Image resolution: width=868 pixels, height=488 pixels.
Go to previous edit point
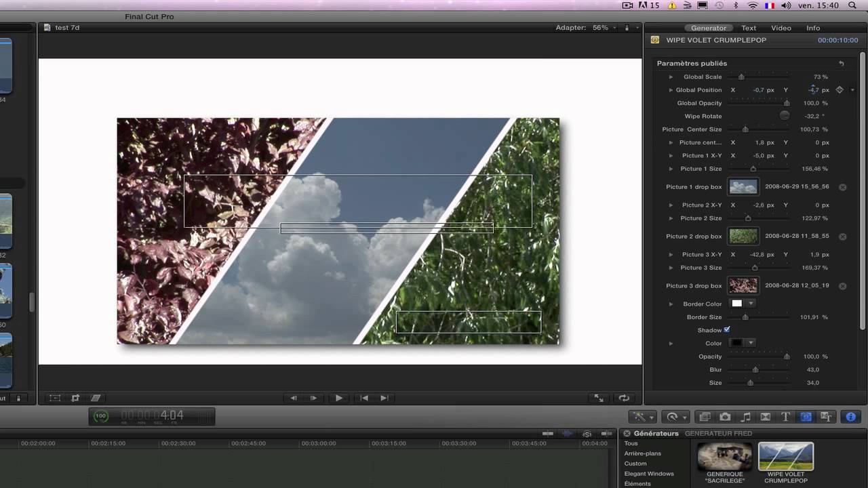point(364,398)
